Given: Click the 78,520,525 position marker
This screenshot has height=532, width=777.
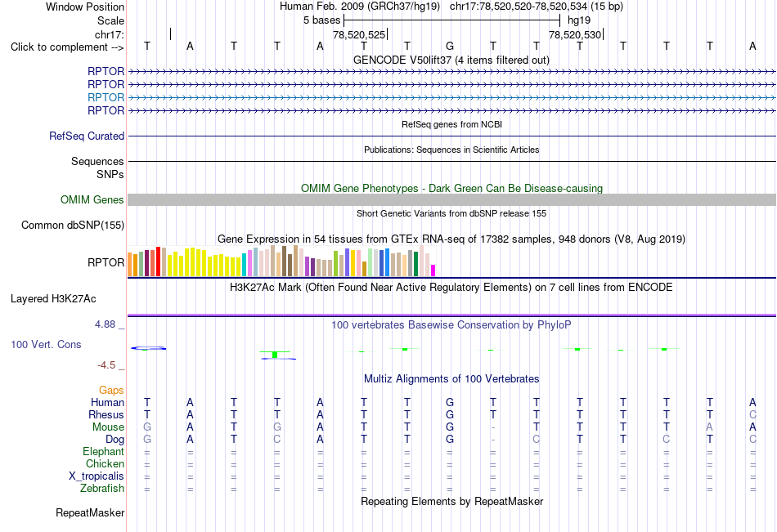Looking at the screenshot, I should pyautogui.click(x=359, y=34).
